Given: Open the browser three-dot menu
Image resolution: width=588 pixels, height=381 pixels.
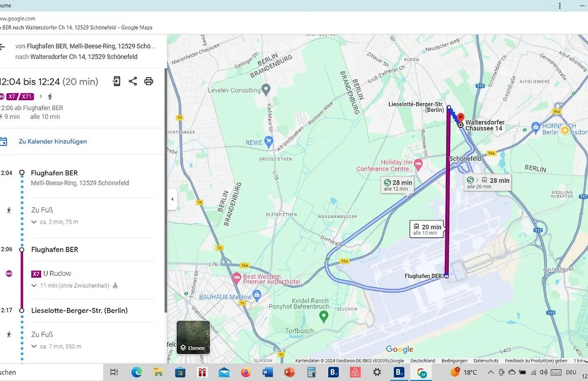Looking at the screenshot, I should 560,5.
